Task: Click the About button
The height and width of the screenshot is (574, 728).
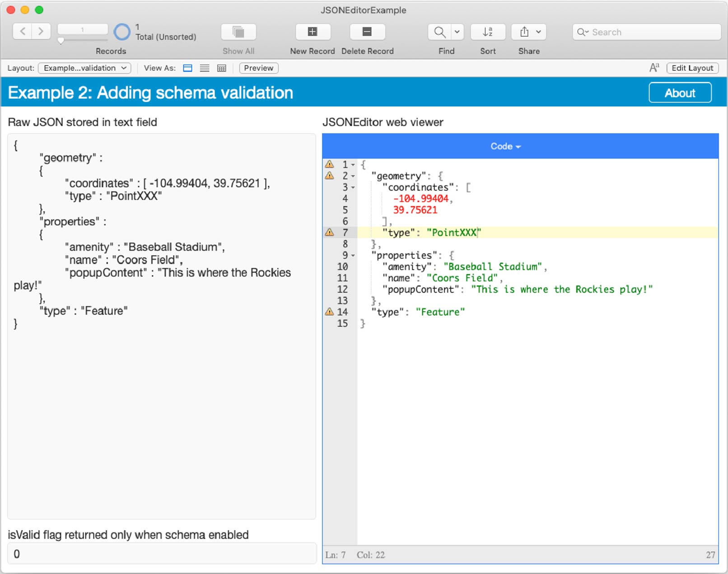Action: (x=680, y=93)
